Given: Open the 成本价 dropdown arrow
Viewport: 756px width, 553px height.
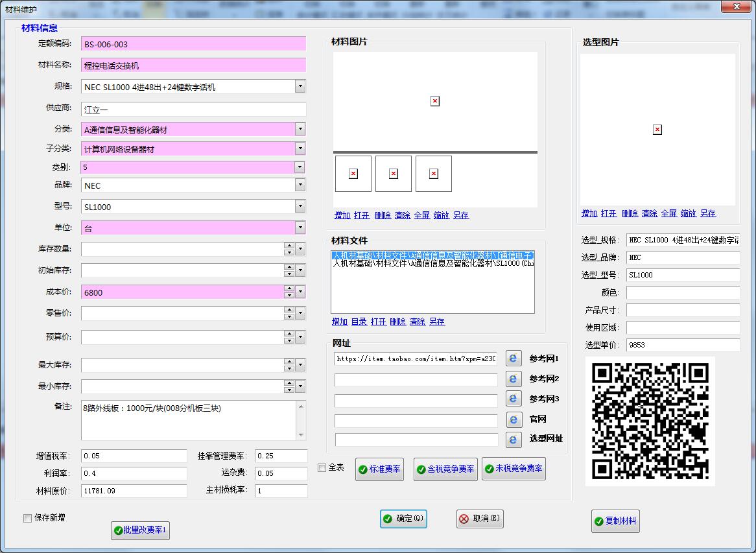Looking at the screenshot, I should [300, 291].
